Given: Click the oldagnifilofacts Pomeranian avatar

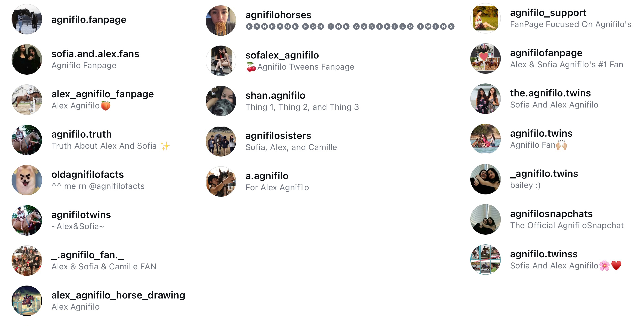Looking at the screenshot, I should point(27,180).
